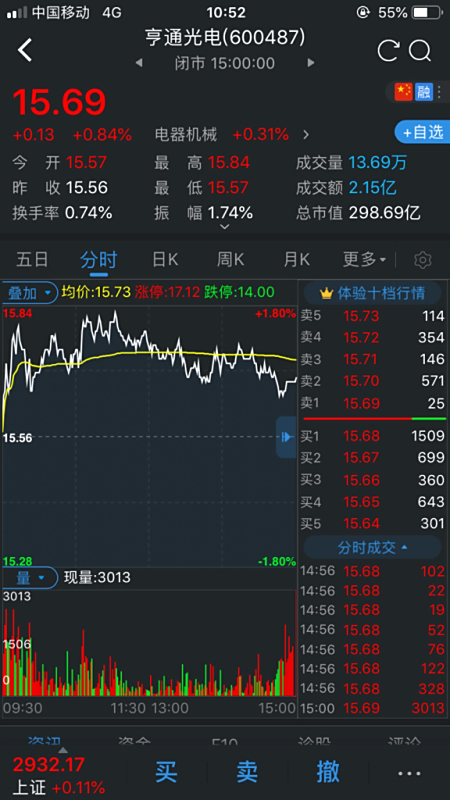Select the 分时 tab

[x=98, y=260]
